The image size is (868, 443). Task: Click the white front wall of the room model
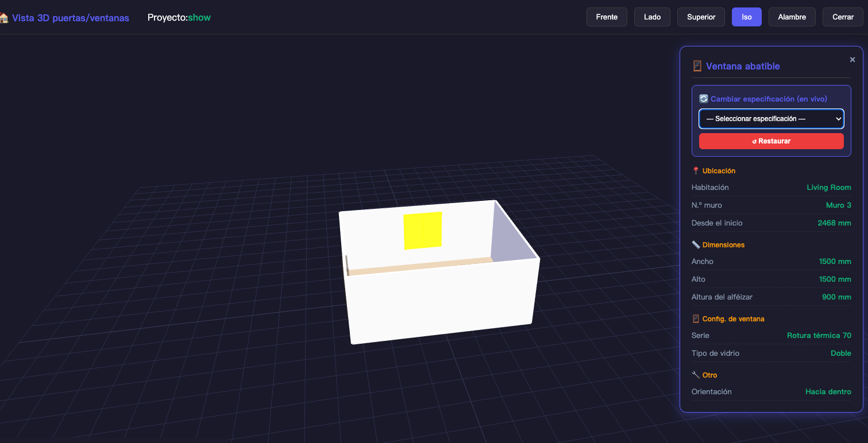click(x=442, y=303)
